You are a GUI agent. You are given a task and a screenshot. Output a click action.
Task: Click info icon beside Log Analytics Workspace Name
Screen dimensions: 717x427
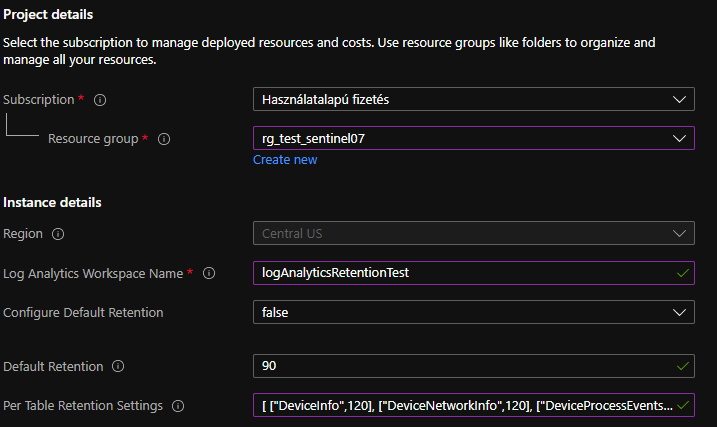coord(211,273)
